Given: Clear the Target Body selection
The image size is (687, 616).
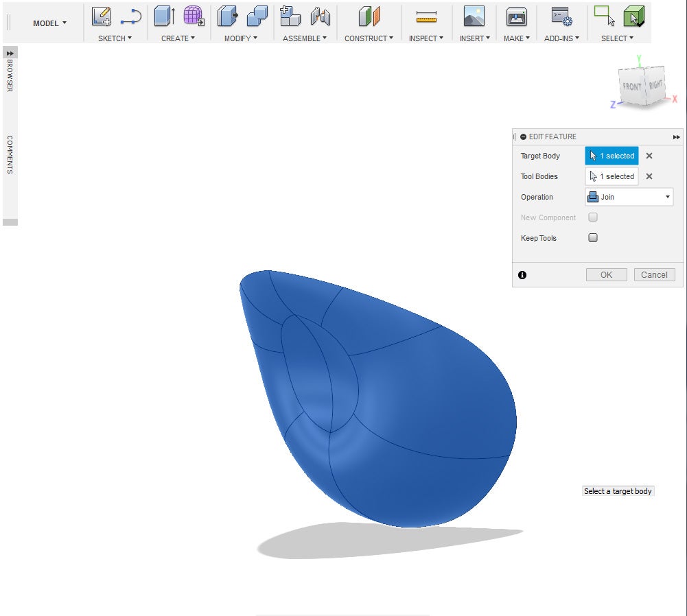Looking at the screenshot, I should [x=649, y=156].
